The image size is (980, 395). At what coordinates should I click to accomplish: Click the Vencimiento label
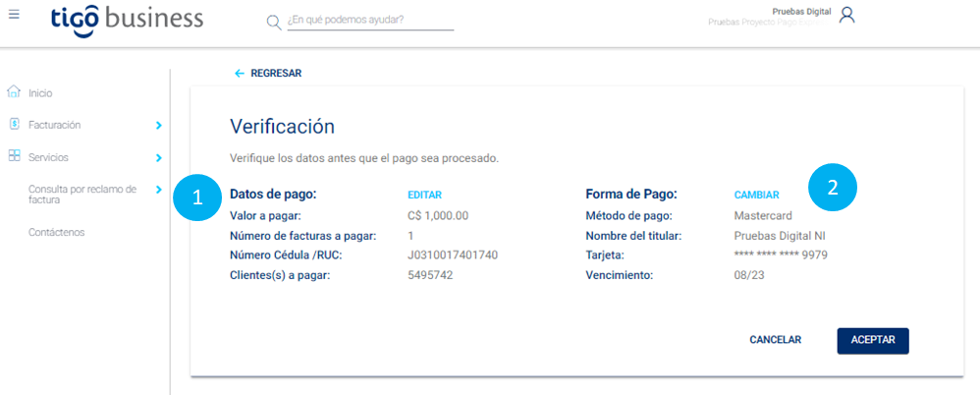coord(619,275)
